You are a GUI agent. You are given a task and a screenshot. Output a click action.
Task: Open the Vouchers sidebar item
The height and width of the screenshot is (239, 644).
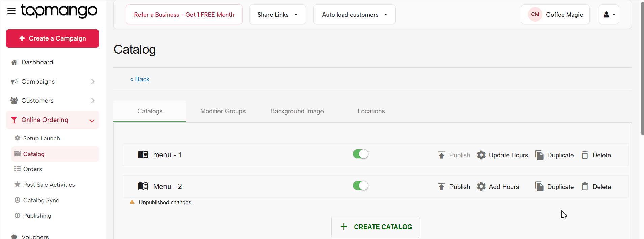pyautogui.click(x=35, y=236)
